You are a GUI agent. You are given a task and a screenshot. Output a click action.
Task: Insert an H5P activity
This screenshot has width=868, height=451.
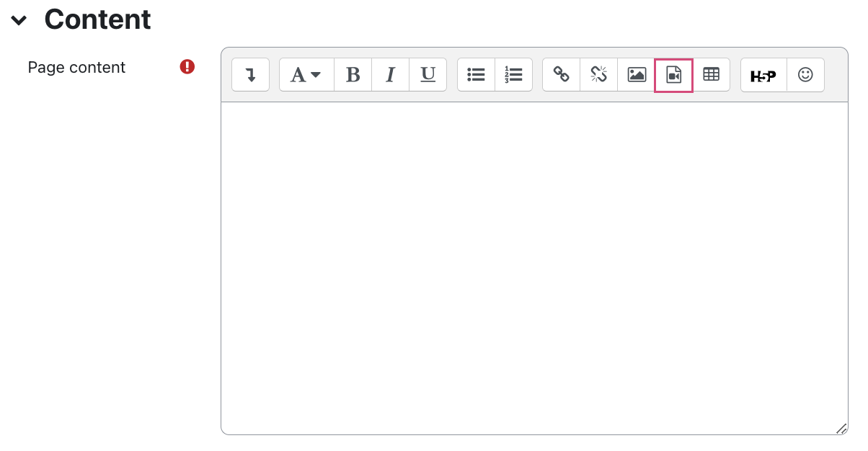[763, 74]
